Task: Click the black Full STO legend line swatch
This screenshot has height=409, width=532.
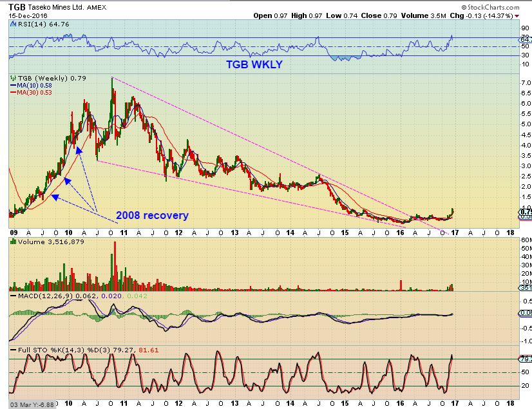Action: [14, 350]
